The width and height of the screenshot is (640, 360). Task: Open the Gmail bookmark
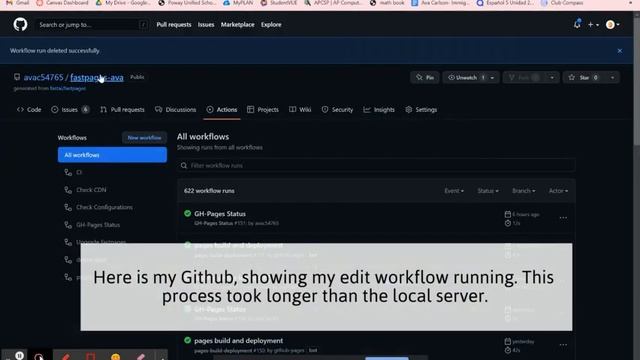pyautogui.click(x=18, y=3)
